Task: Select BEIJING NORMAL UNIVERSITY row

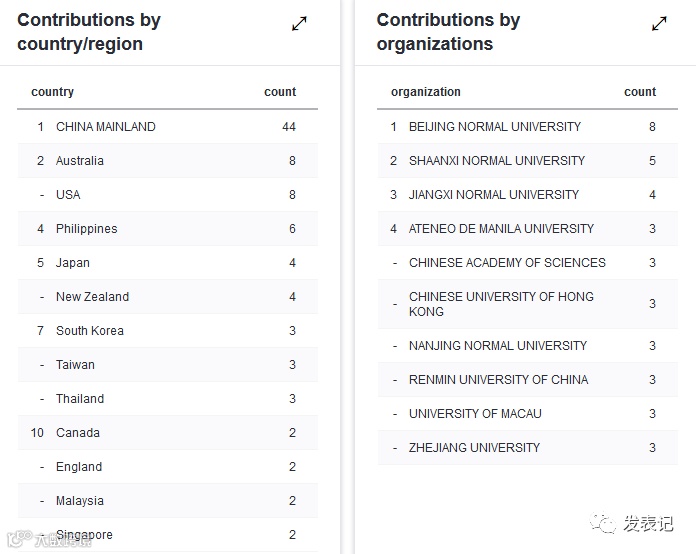Action: pos(495,127)
